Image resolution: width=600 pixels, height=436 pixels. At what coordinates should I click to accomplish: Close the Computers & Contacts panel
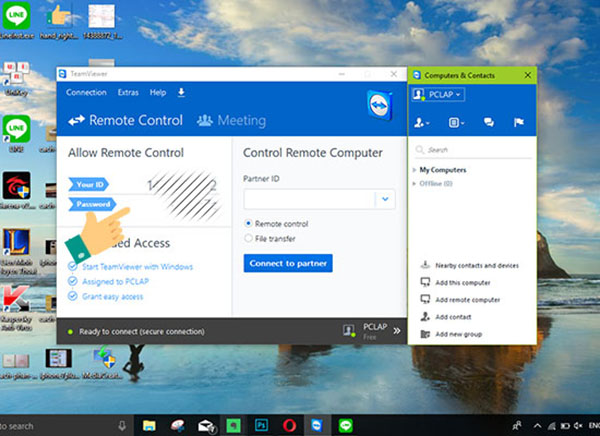(x=528, y=75)
